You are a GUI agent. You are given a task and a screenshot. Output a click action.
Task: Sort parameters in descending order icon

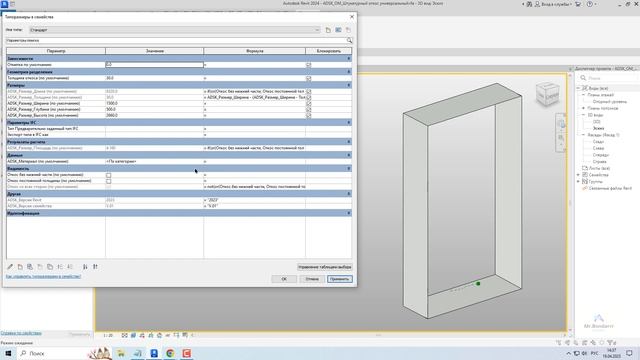pos(95,267)
